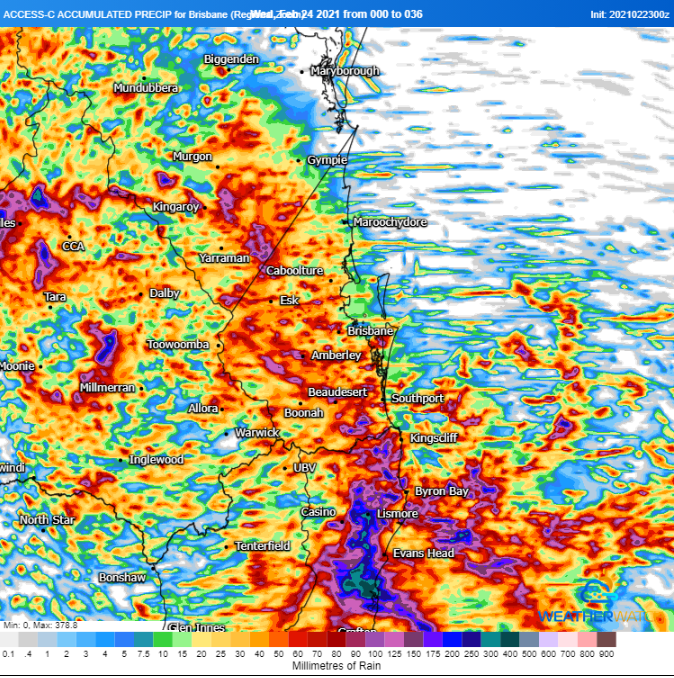Click the UBV location label

(x=304, y=468)
